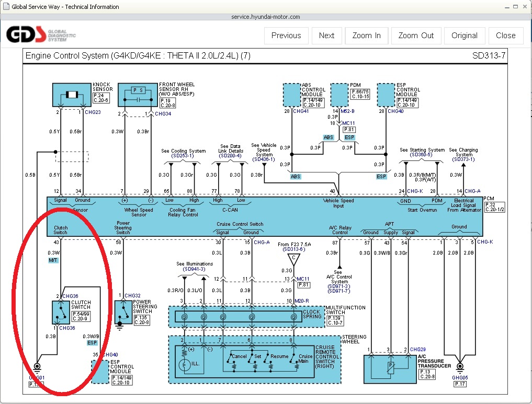This screenshot has width=532, height=404.
Task: Click the Next button
Action: 326,36
